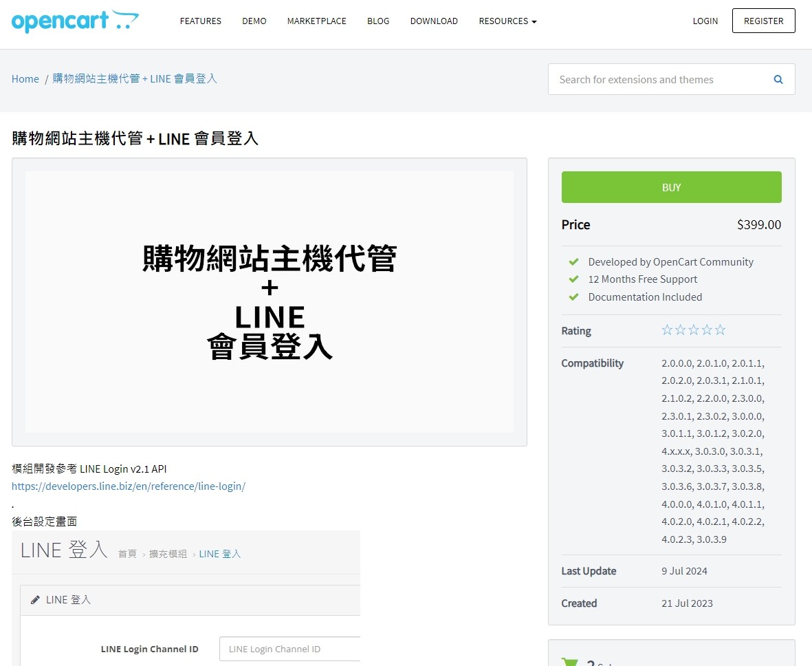Image resolution: width=812 pixels, height=666 pixels.
Task: Click the pencil icon beside LINE 登入
Action: pos(35,600)
